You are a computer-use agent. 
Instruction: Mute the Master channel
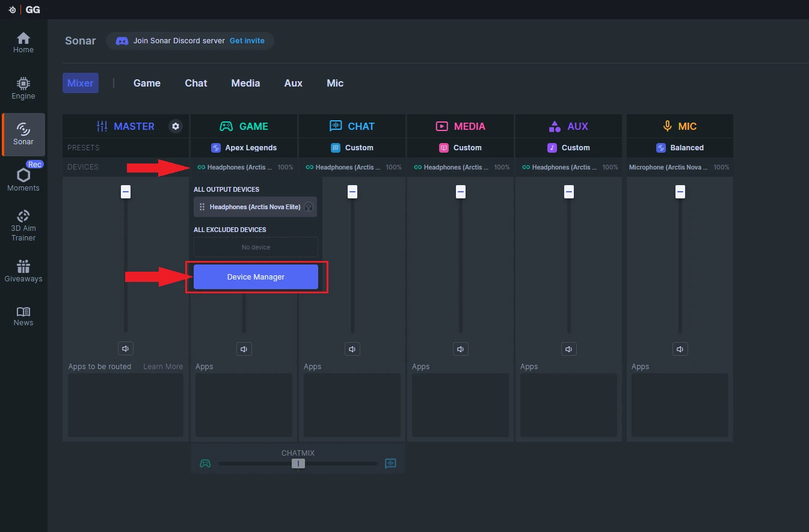click(126, 349)
